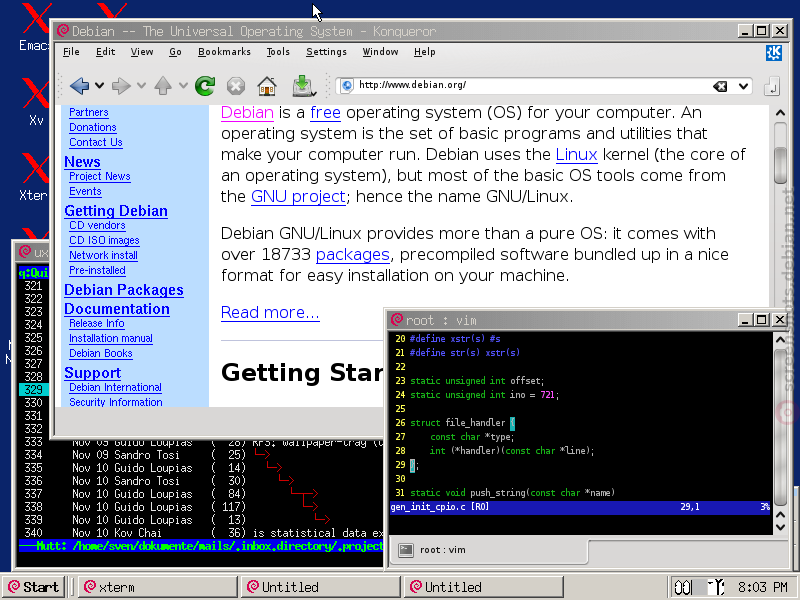Select the first Untitled taskbar button

click(320, 587)
